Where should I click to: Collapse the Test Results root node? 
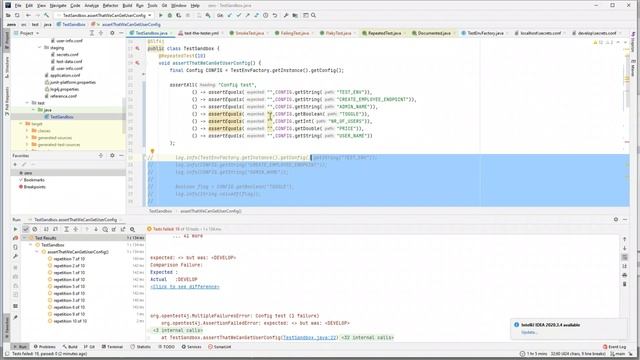pyautogui.click(x=24, y=238)
